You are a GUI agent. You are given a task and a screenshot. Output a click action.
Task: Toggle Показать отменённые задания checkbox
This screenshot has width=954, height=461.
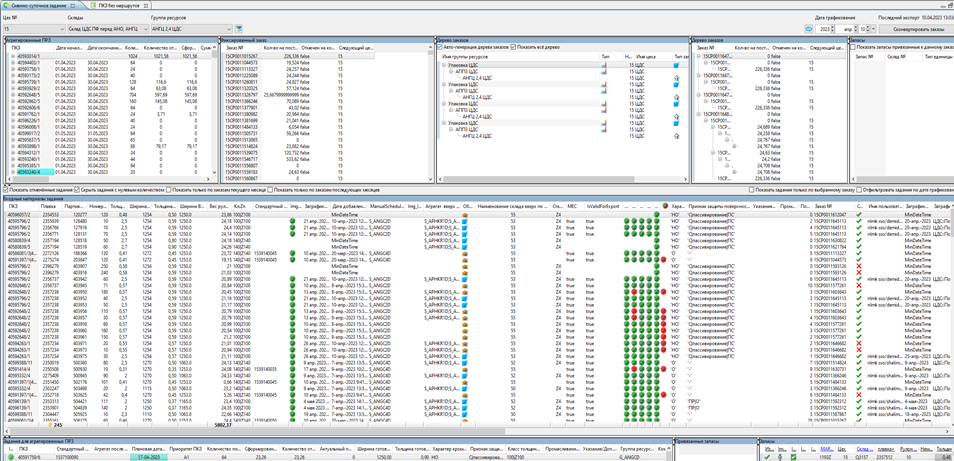click(5, 190)
